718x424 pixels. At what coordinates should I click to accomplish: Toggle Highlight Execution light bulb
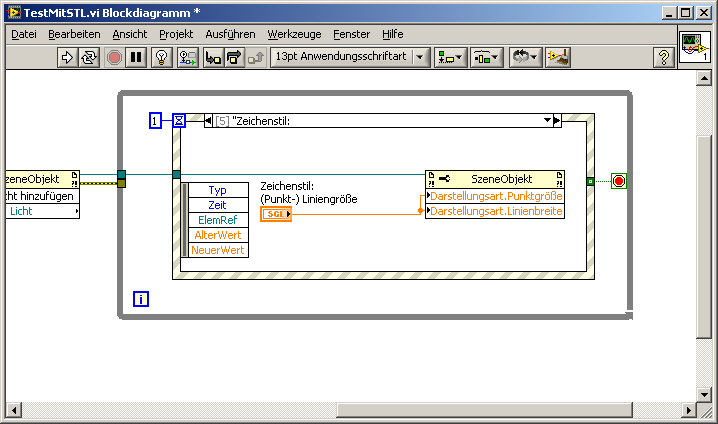coord(161,58)
